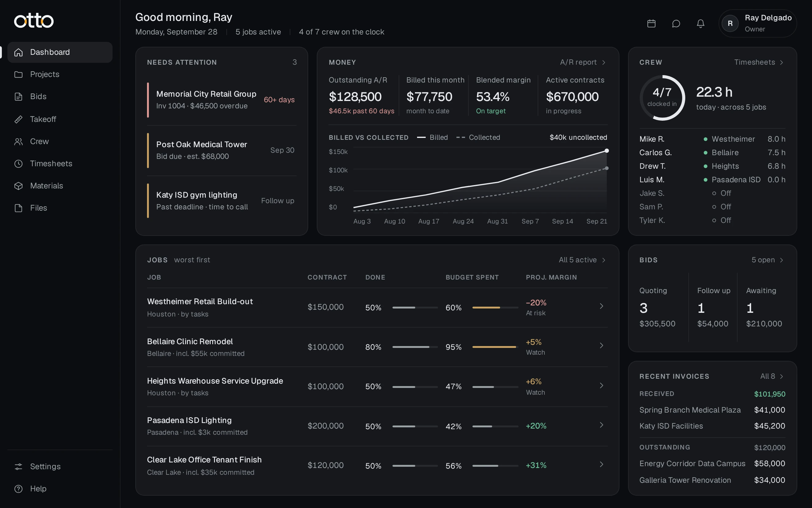This screenshot has height=508, width=812.
Task: Open the 5 open bids link
Action: point(768,260)
